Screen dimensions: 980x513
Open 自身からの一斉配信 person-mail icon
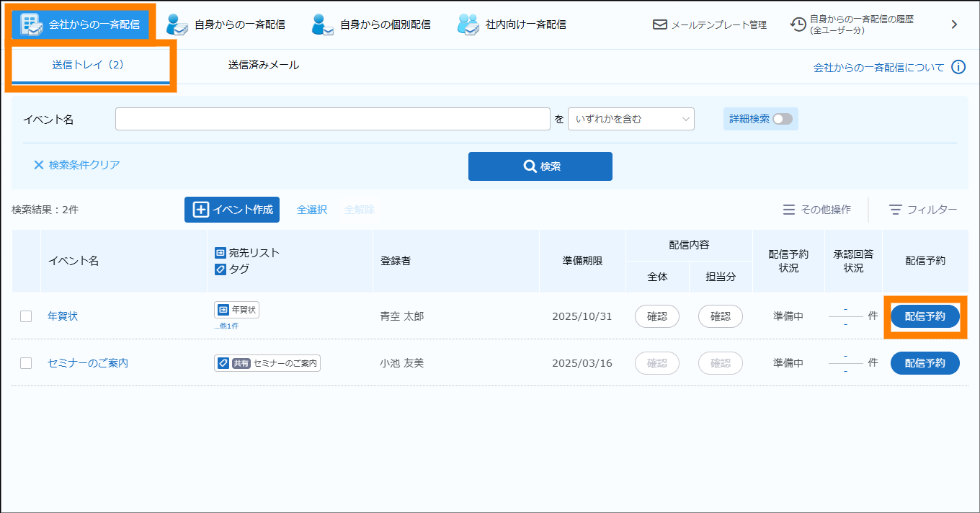click(x=177, y=24)
